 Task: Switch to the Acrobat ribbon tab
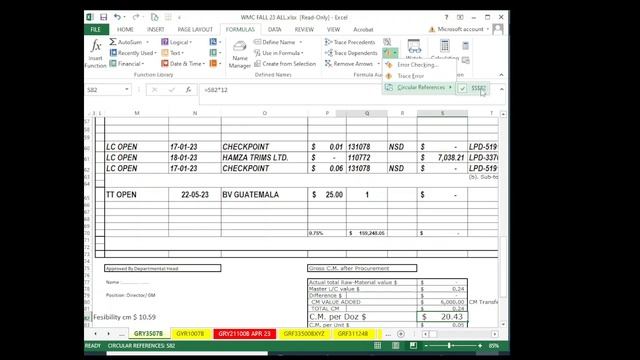click(363, 29)
